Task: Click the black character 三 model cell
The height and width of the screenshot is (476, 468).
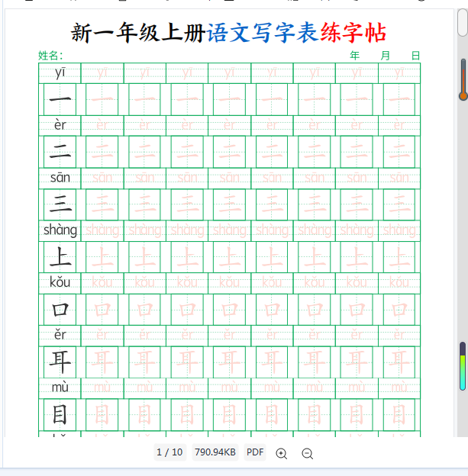Action: (60, 204)
